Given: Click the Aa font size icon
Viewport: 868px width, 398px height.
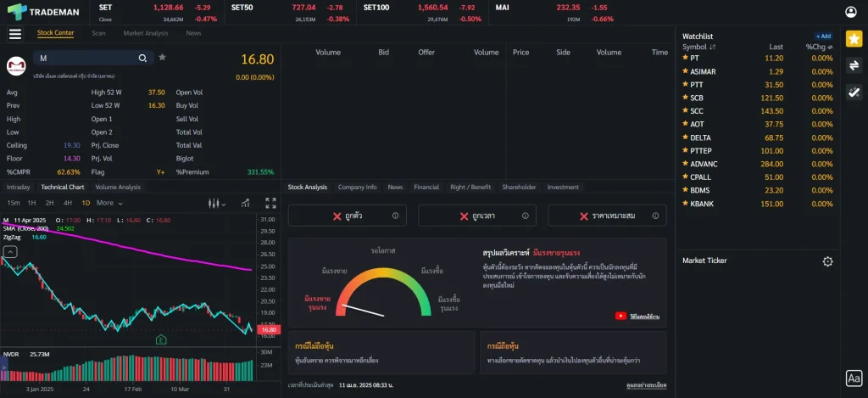Looking at the screenshot, I should pyautogui.click(x=854, y=378).
